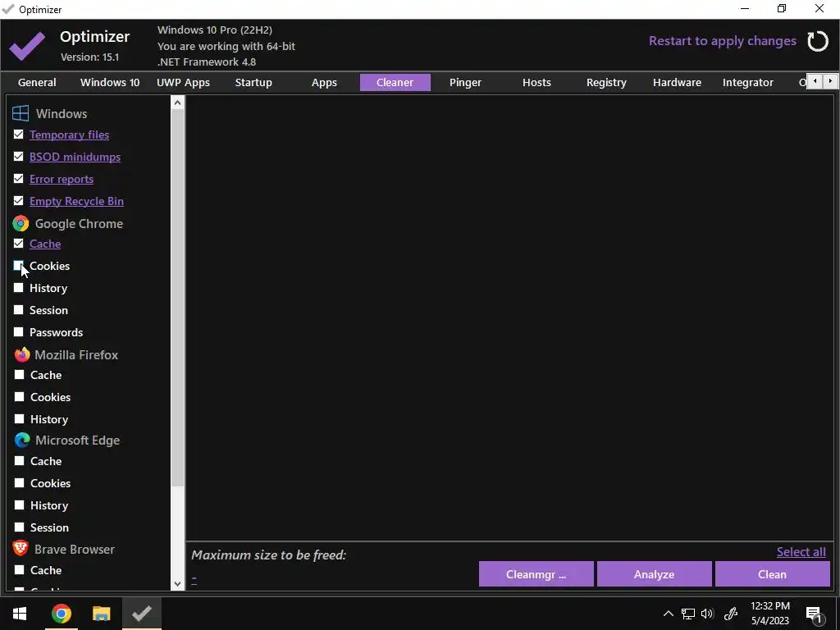
Task: Click the tab strip right scroll arrow
Action: click(830, 81)
